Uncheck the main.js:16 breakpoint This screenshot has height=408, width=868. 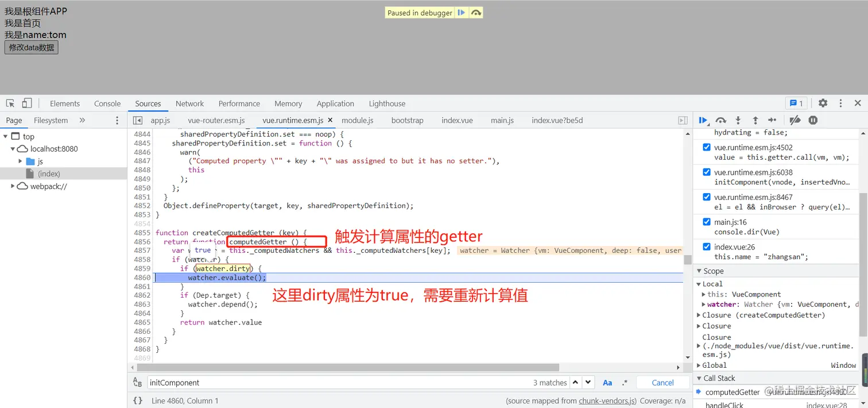[x=707, y=222]
